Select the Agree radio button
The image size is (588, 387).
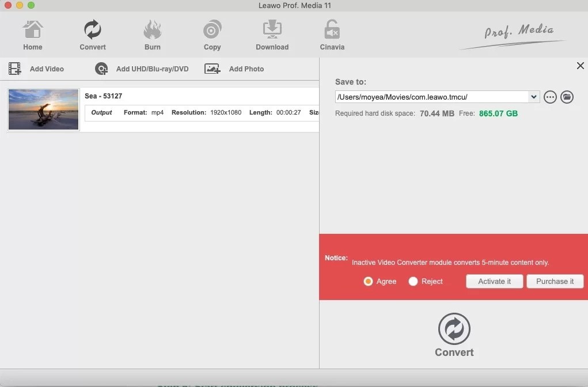coord(368,281)
